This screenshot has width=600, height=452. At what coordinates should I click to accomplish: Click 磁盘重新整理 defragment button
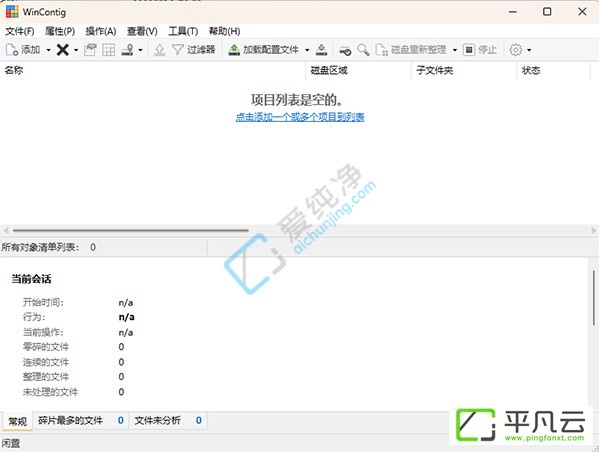click(x=411, y=50)
